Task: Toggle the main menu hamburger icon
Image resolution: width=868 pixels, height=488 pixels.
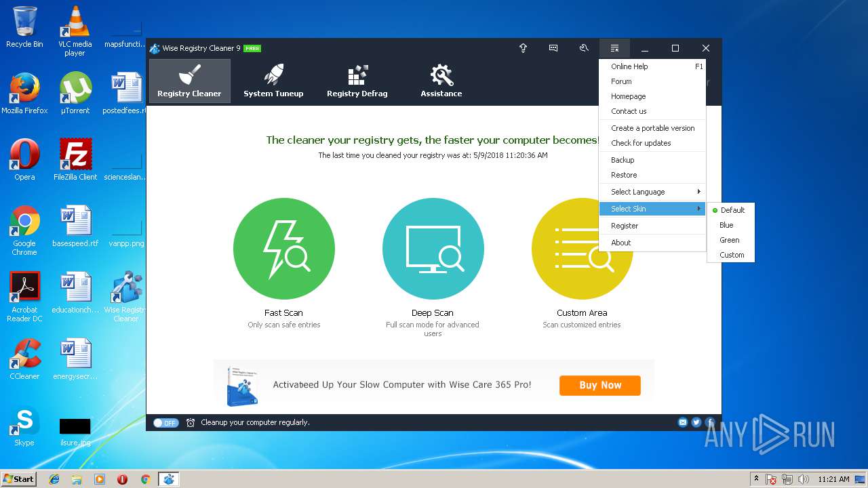Action: 614,48
